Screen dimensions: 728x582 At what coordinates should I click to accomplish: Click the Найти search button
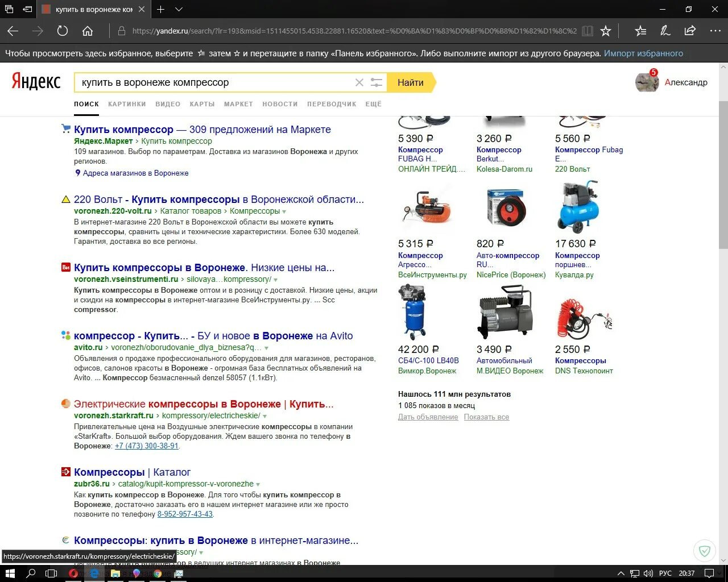coord(411,82)
